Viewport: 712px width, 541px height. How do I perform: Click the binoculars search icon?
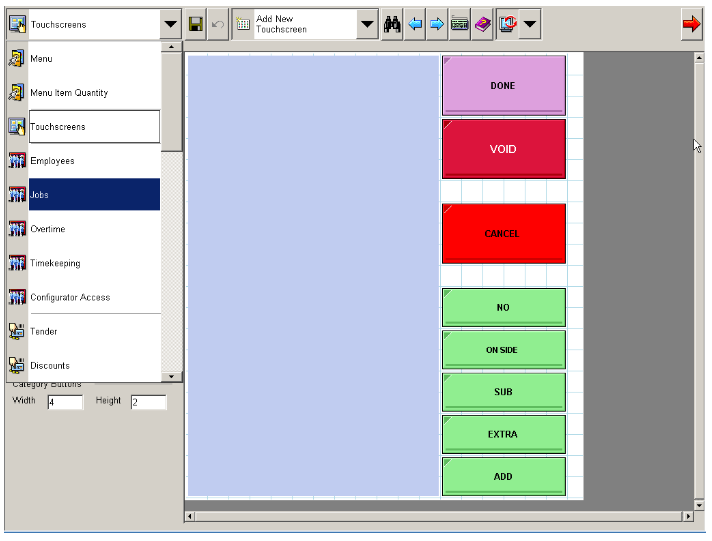pos(392,24)
